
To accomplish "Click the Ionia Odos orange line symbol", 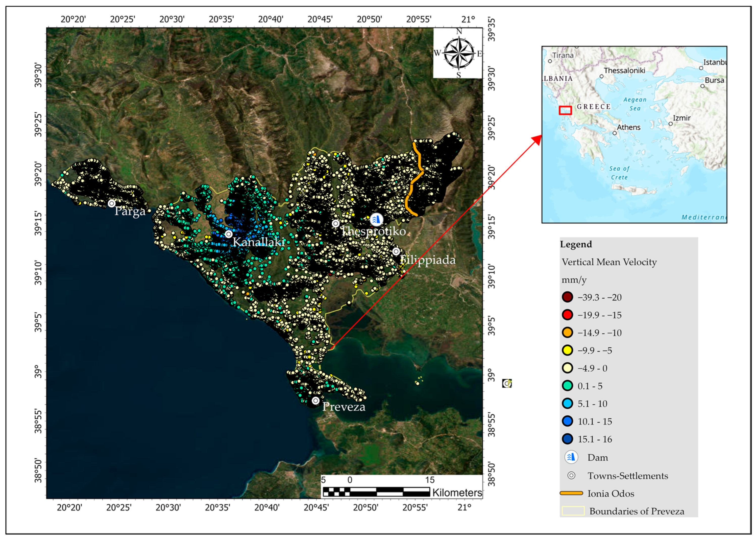I will tap(571, 493).
